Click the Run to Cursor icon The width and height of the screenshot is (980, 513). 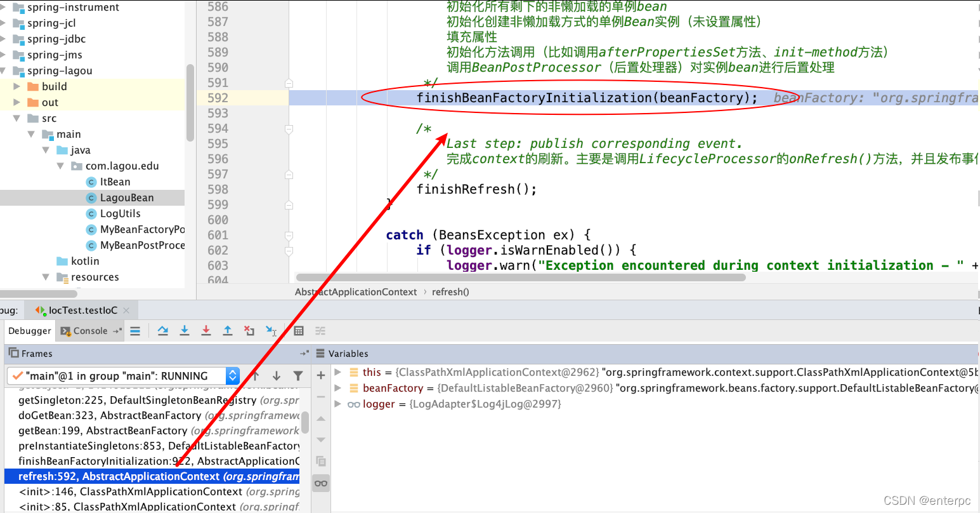[x=271, y=331]
